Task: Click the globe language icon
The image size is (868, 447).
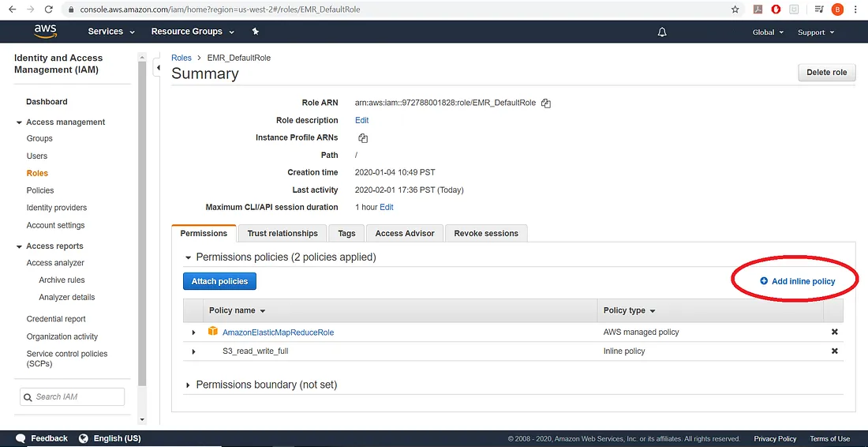Action: pos(84,438)
